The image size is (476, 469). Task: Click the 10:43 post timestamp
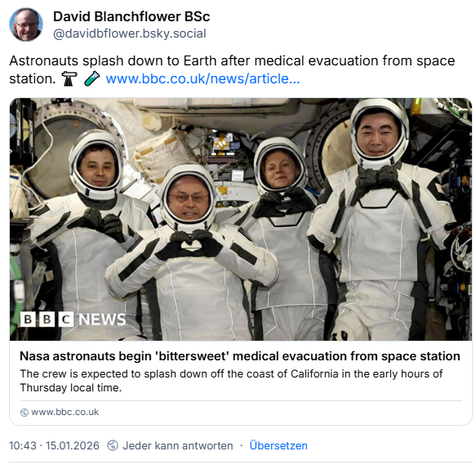pos(23,445)
